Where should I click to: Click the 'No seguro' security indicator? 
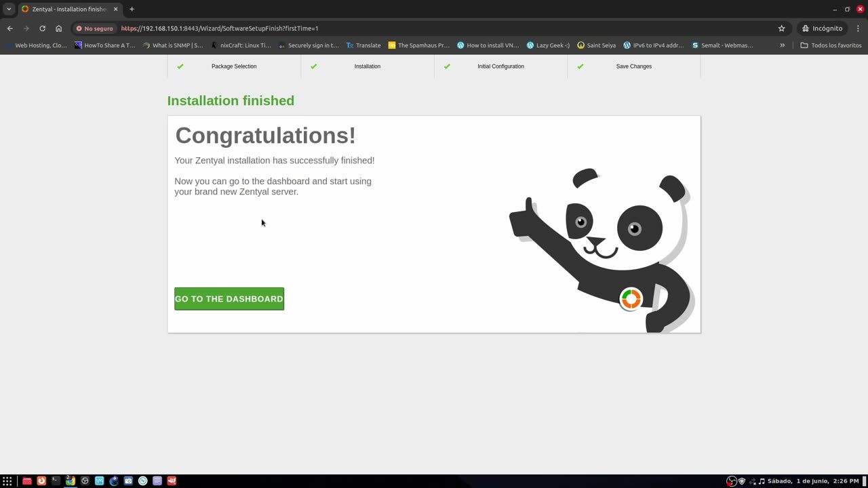94,28
